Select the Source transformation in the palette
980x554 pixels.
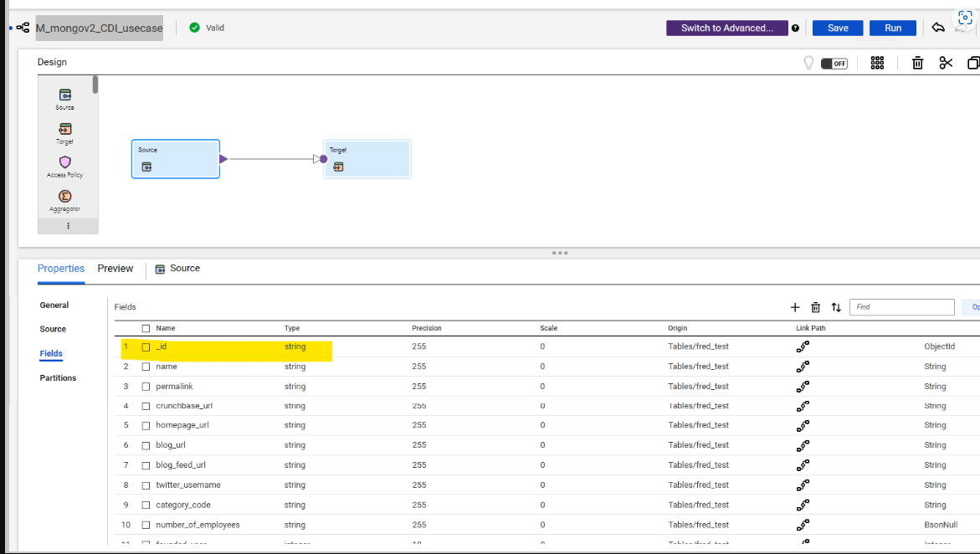coord(65,99)
